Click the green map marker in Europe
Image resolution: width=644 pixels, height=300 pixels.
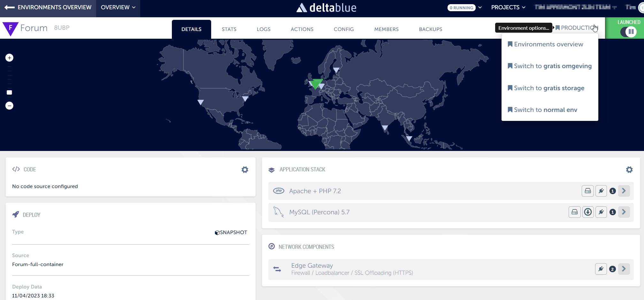(316, 83)
